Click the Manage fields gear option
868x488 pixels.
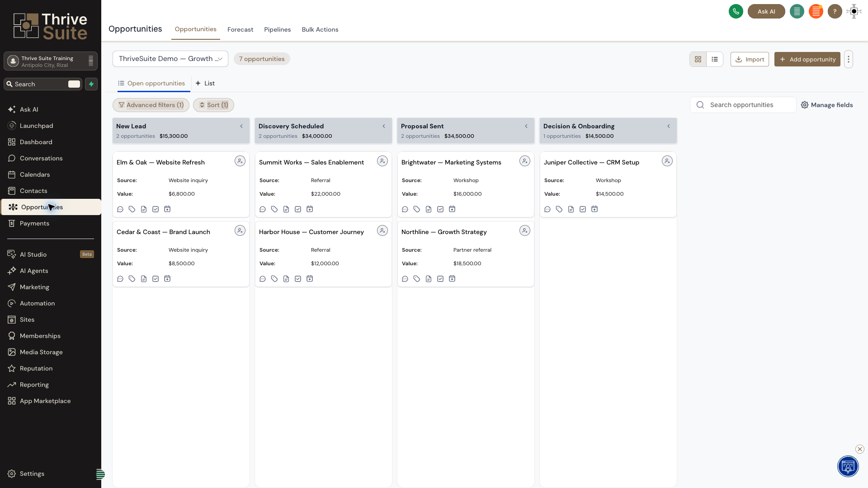[827, 105]
